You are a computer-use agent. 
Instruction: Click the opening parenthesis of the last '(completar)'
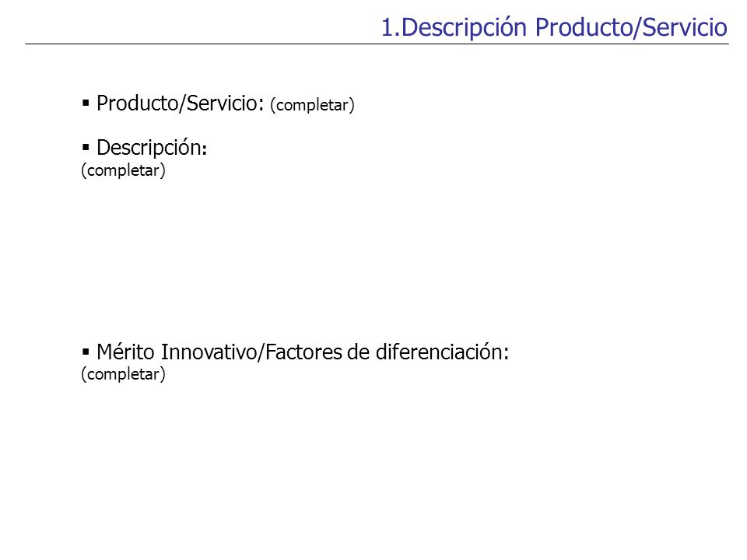click(x=84, y=374)
